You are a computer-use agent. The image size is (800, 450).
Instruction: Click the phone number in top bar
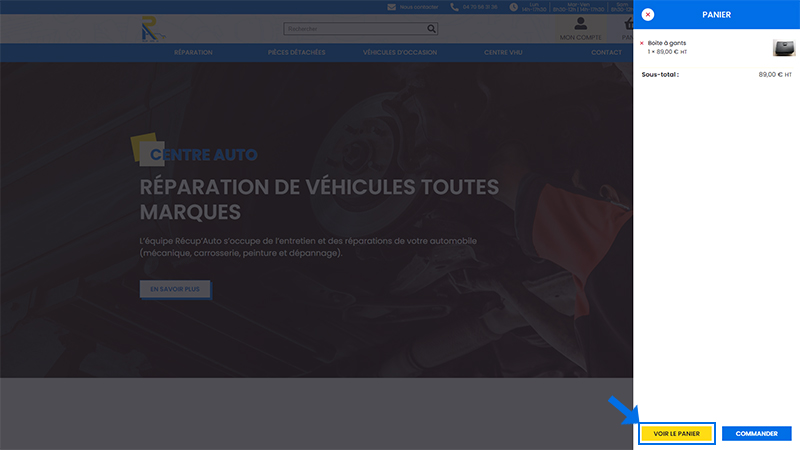(x=480, y=7)
